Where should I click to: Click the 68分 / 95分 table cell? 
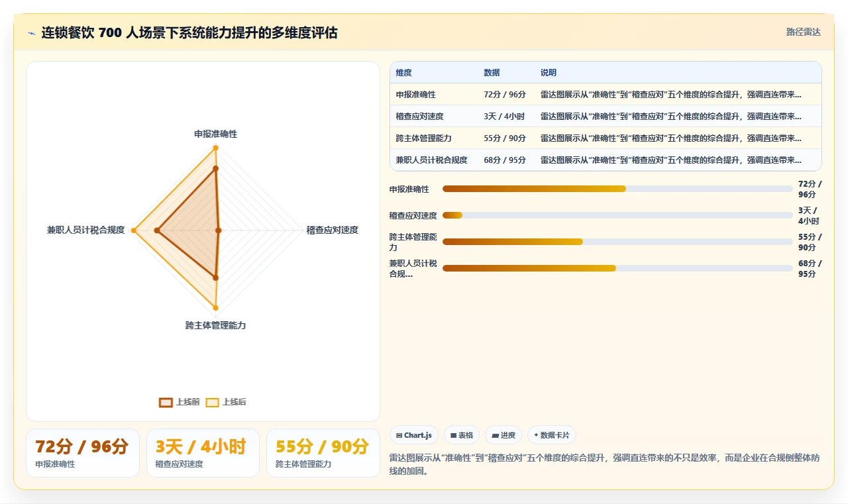click(505, 160)
